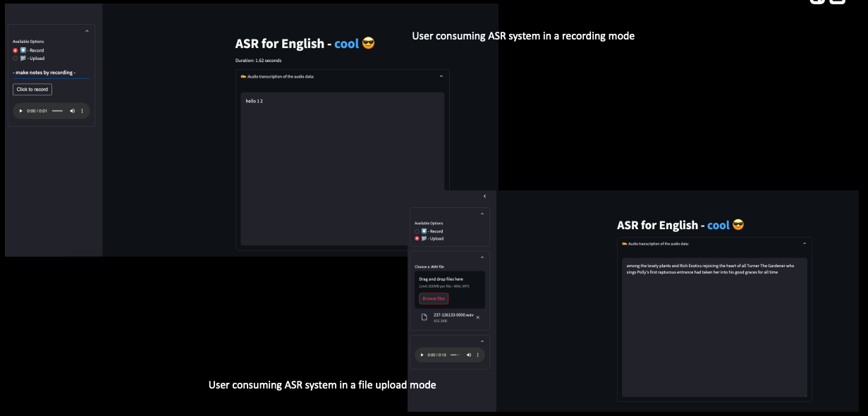This screenshot has height=416, width=868.
Task: Select the Upload radio button
Action: pos(15,59)
